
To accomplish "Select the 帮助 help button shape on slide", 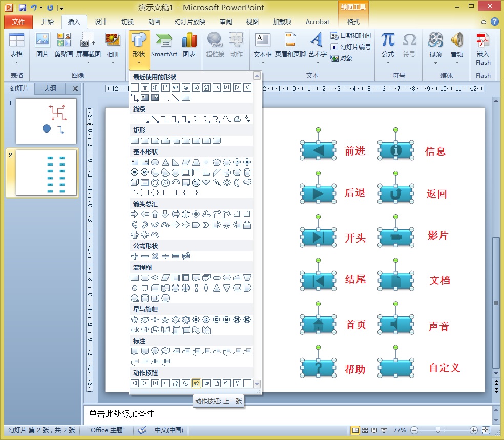I will pyautogui.click(x=318, y=368).
